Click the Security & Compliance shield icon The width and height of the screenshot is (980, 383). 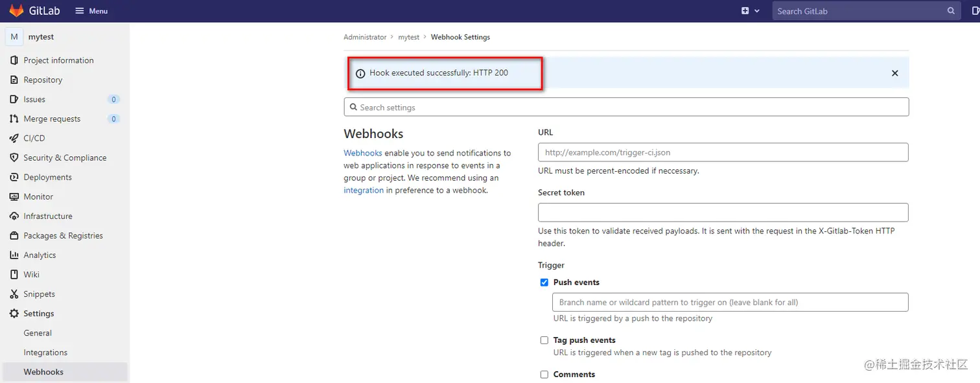[14, 157]
